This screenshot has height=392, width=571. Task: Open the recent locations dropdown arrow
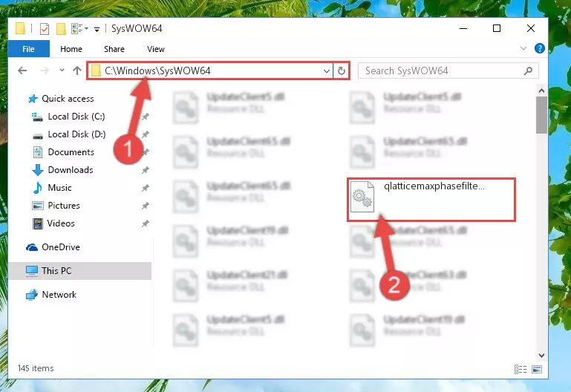coord(62,71)
